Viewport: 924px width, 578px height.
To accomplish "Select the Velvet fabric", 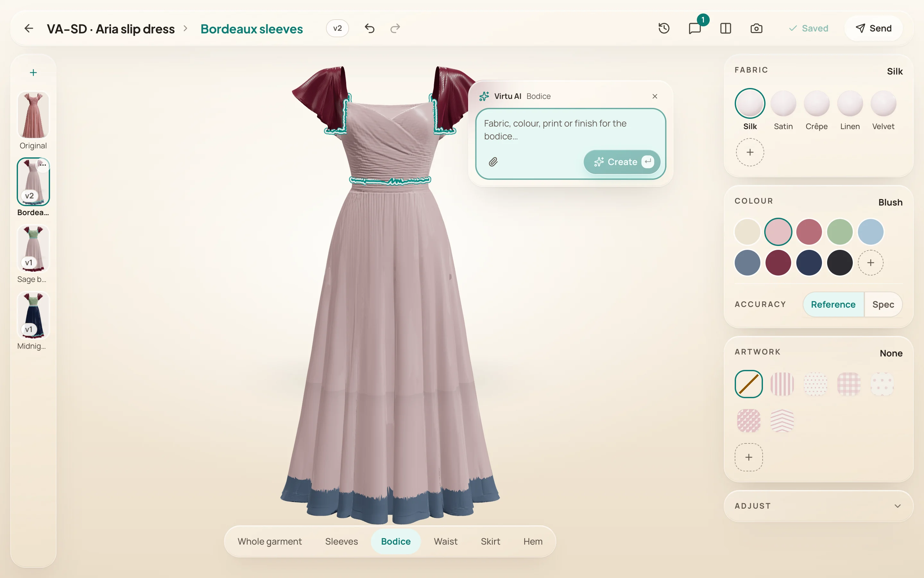I will pyautogui.click(x=883, y=110).
